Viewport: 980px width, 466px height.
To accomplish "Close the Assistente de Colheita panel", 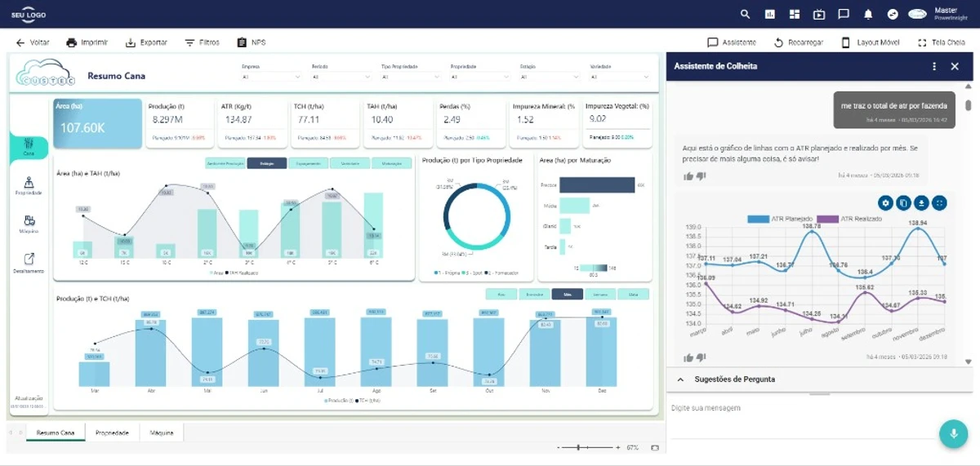I will (x=955, y=66).
